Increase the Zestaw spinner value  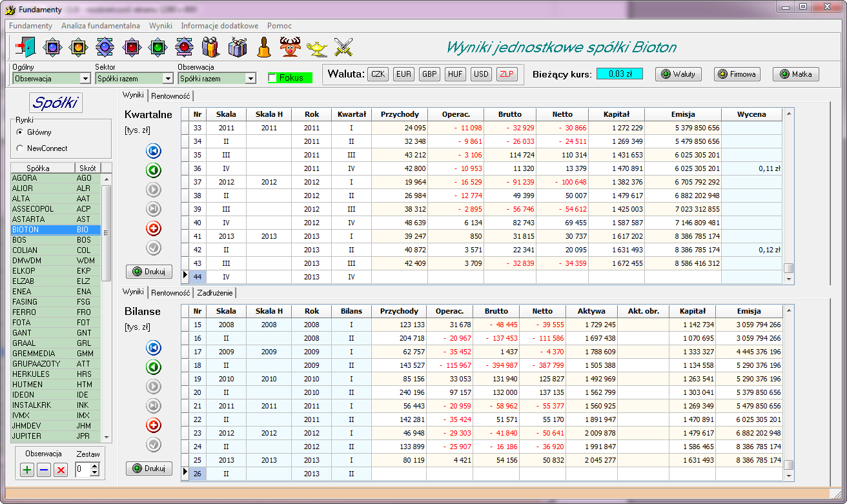point(95,467)
